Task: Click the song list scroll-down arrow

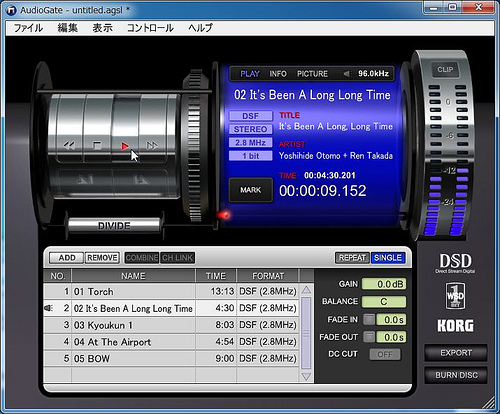Action: [x=306, y=376]
